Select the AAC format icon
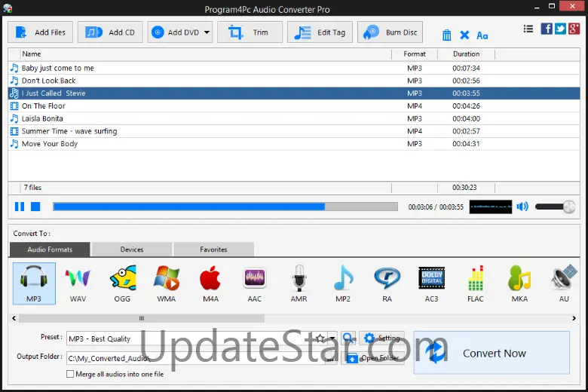The width and height of the screenshot is (588, 392). pyautogui.click(x=255, y=283)
